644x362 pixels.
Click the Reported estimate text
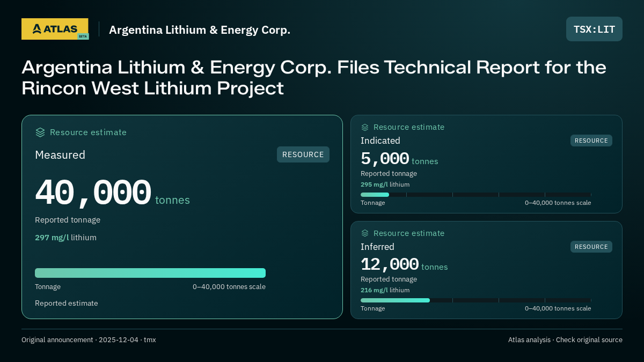click(67, 303)
